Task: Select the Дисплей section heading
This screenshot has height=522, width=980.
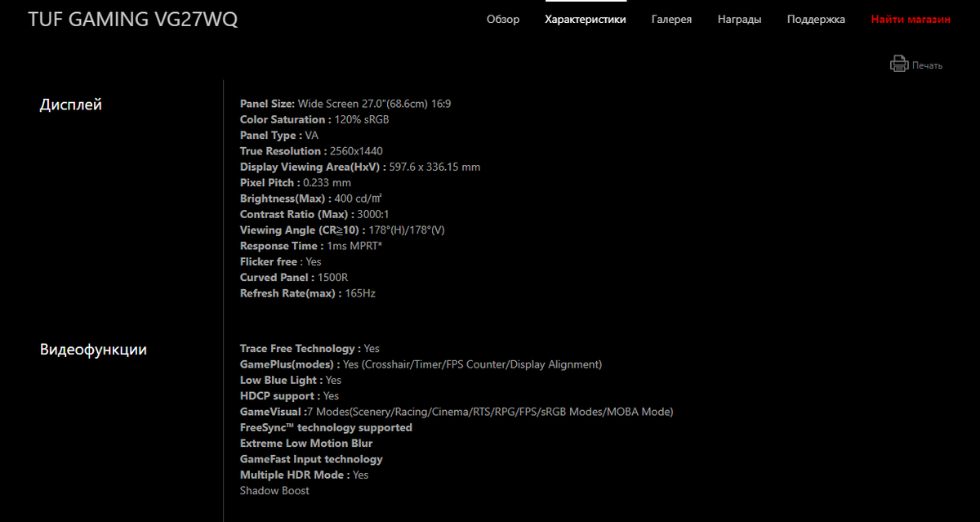Action: click(x=71, y=105)
